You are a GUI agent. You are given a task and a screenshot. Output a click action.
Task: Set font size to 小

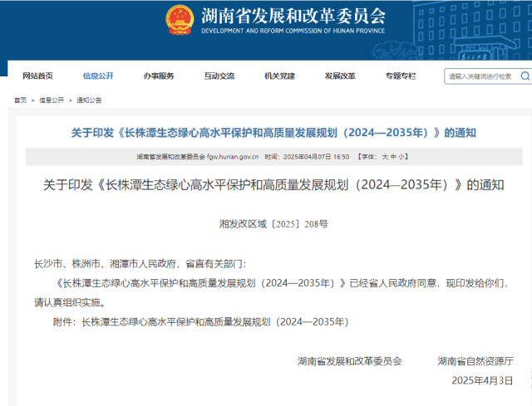pos(401,157)
